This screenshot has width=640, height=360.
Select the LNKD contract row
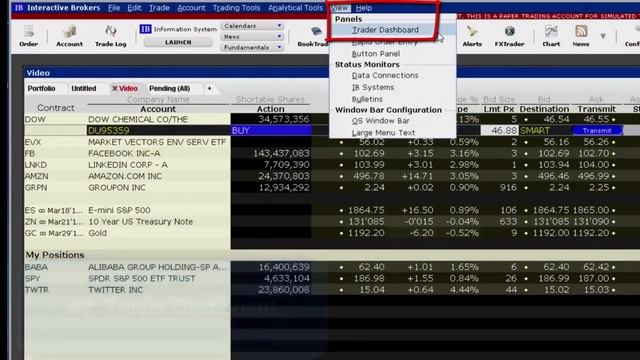pos(36,165)
